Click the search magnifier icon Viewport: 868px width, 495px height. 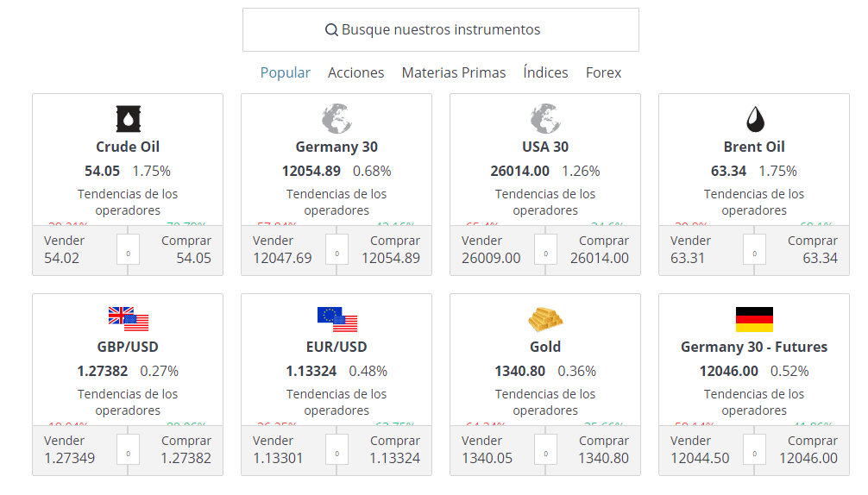pyautogui.click(x=331, y=30)
